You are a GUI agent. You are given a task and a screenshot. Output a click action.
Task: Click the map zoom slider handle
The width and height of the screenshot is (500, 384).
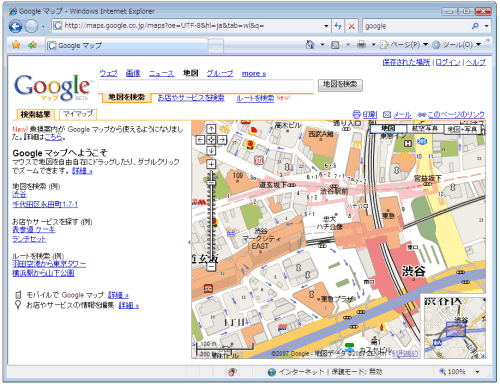[211, 183]
